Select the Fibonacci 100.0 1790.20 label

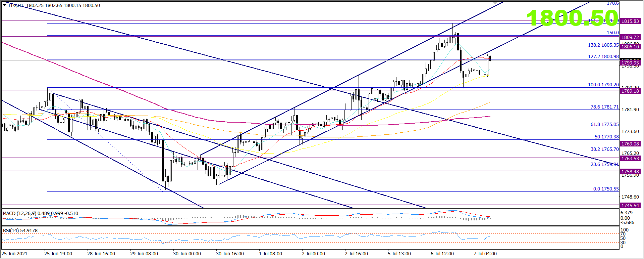(603, 85)
